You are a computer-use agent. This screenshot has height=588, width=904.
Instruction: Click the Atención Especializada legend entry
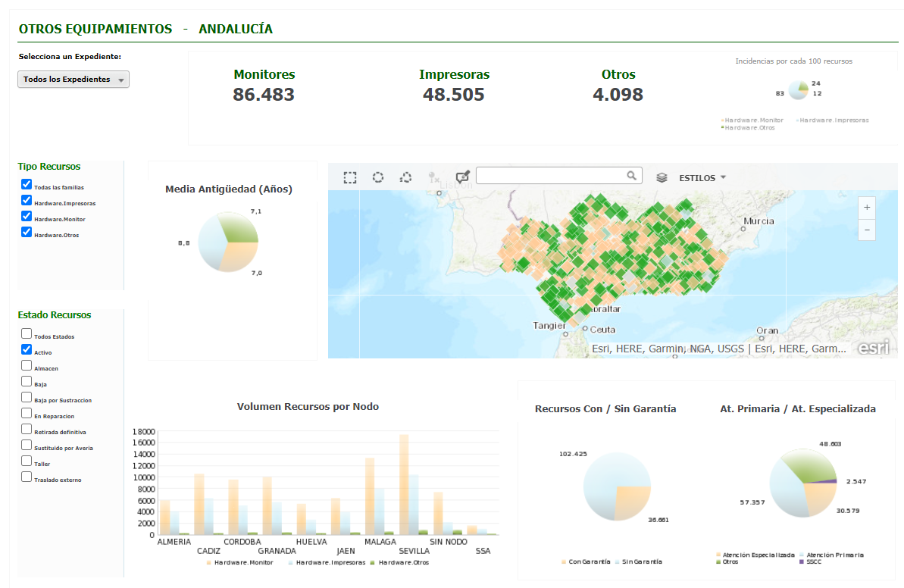(755, 555)
